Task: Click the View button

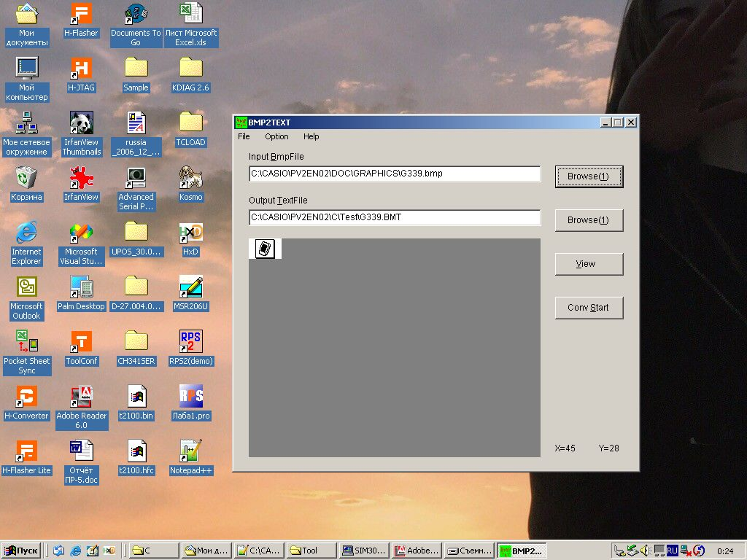Action: 589,264
